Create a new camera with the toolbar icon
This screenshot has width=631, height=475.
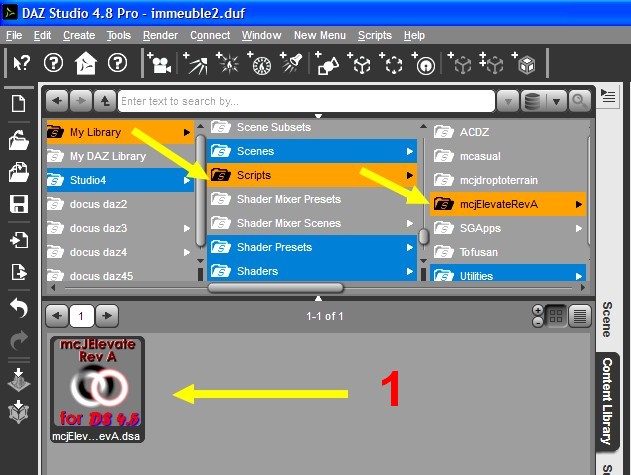159,63
